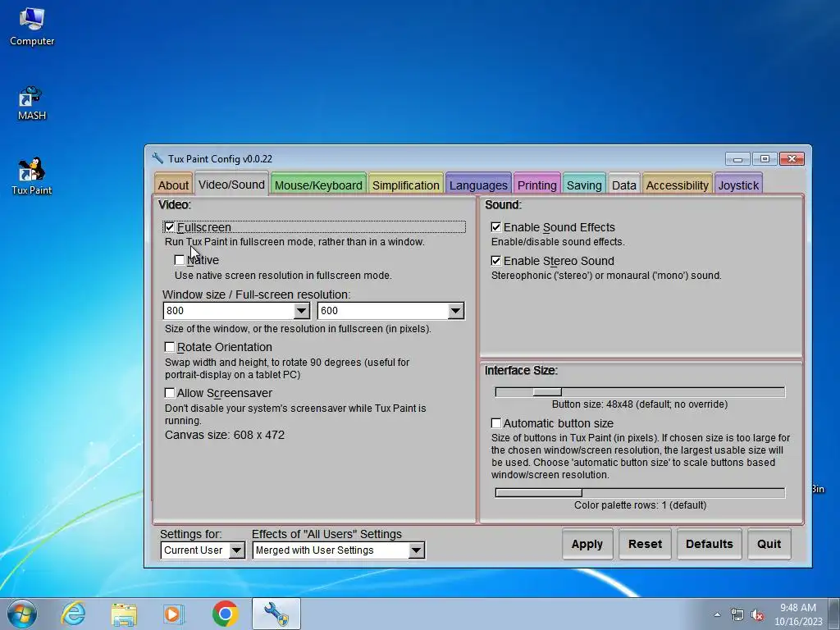Open the Computer desktop icon
The width and height of the screenshot is (840, 630).
click(32, 27)
